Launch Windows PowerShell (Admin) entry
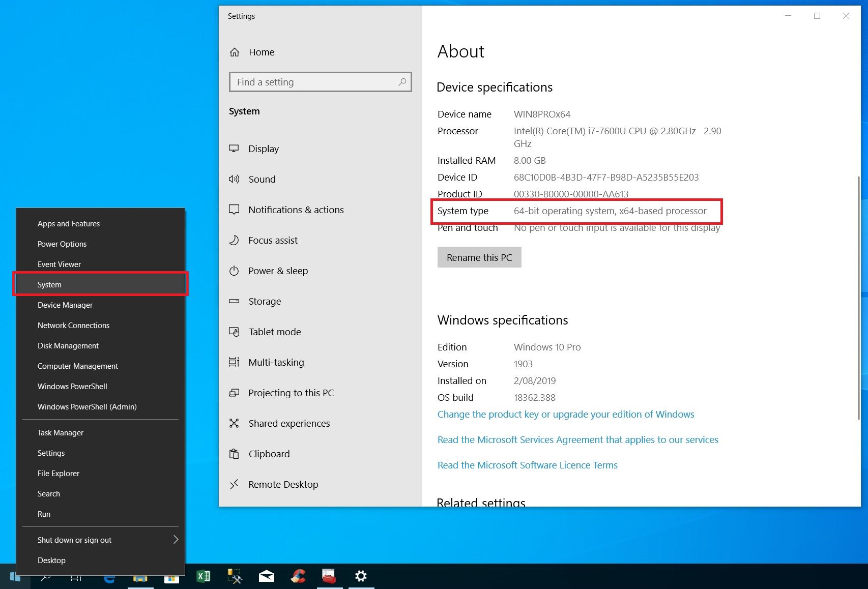This screenshot has width=868, height=589. (87, 406)
